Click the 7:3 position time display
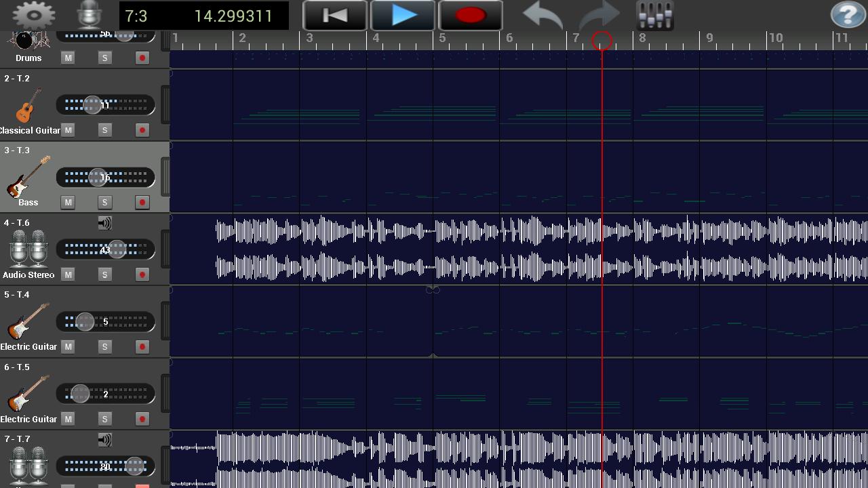The width and height of the screenshot is (868, 488). (x=136, y=16)
